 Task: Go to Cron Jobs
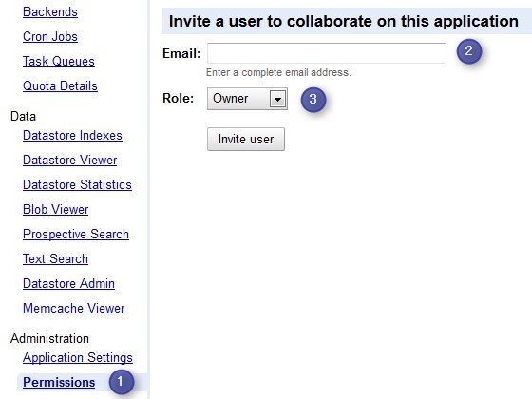pyautogui.click(x=50, y=37)
